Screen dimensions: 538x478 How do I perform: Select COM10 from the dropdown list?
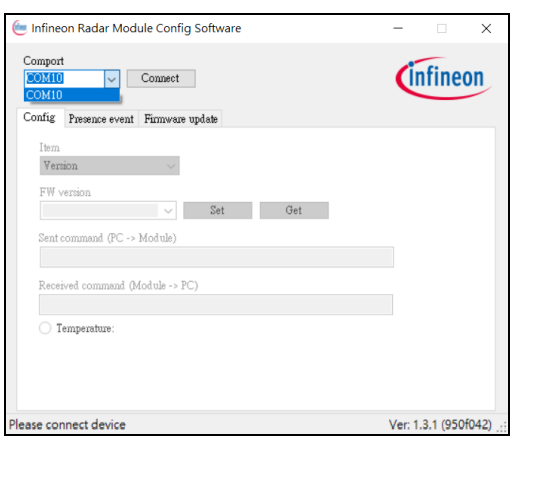click(72, 95)
